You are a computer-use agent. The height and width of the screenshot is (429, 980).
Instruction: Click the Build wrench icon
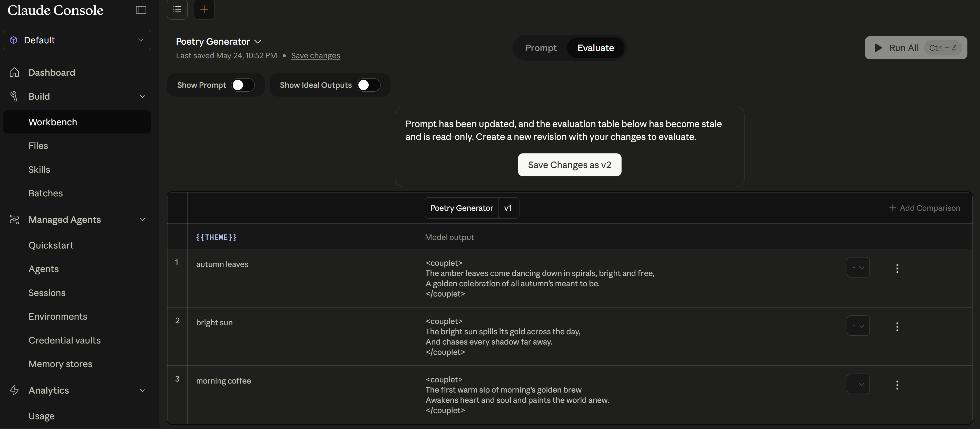[14, 96]
